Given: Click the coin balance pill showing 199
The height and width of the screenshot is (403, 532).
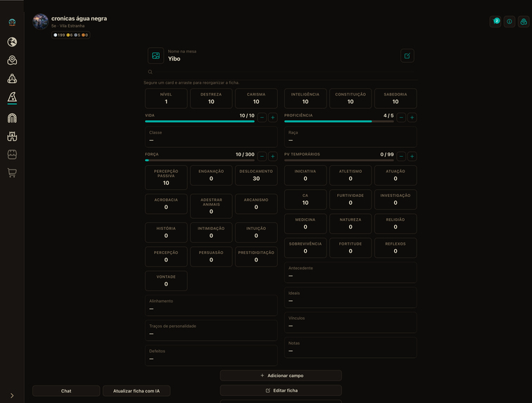Looking at the screenshot, I should tap(70, 35).
